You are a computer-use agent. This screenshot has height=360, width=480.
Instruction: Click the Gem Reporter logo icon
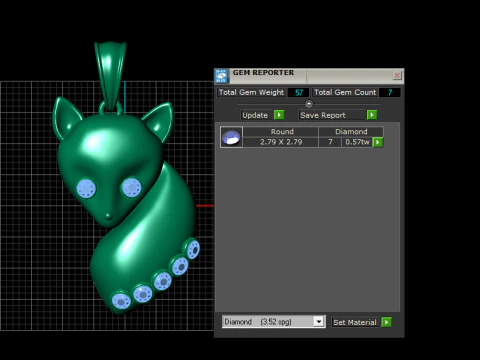[x=221, y=76]
